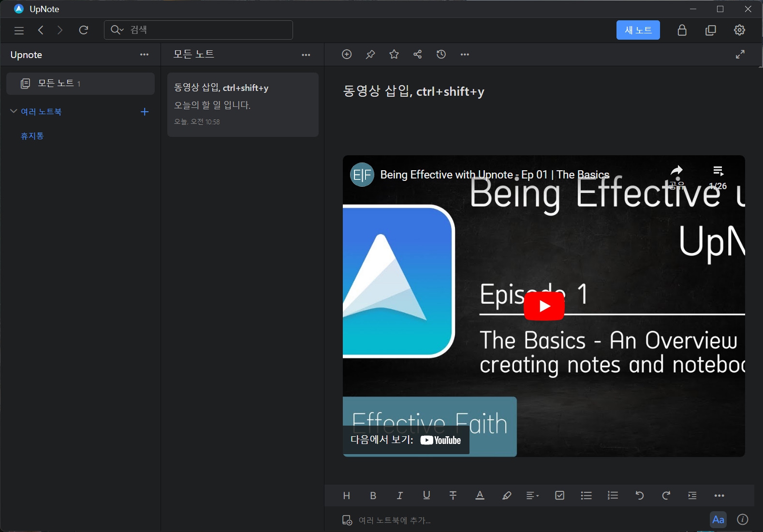
Task: Pick text color
Action: 480,495
